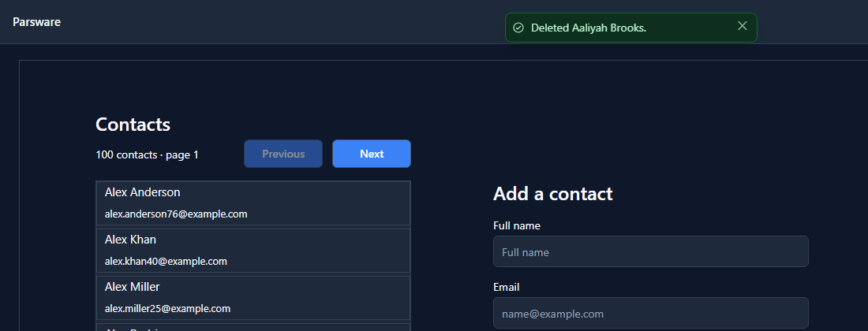The width and height of the screenshot is (868, 331).
Task: Focus the Email input field
Action: (650, 314)
